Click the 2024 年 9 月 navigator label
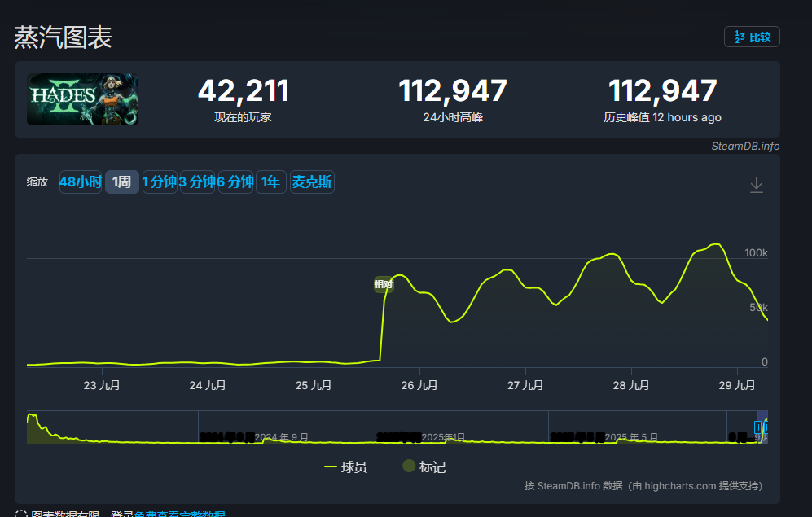812x517 pixels. (x=281, y=437)
